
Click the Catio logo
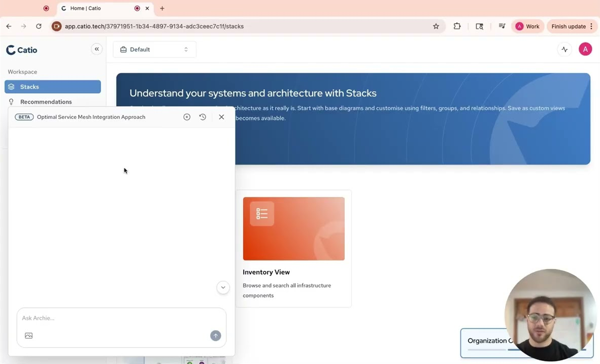pos(22,50)
